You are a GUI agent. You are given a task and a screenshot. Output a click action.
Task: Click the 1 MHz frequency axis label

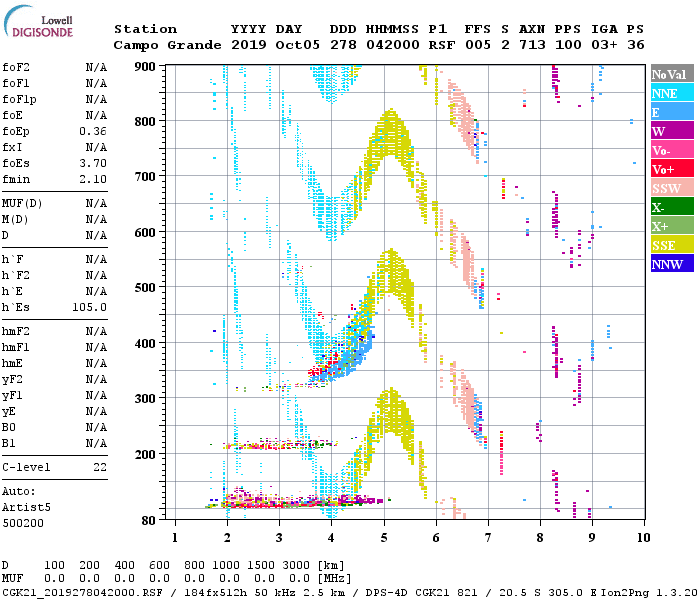(175, 538)
